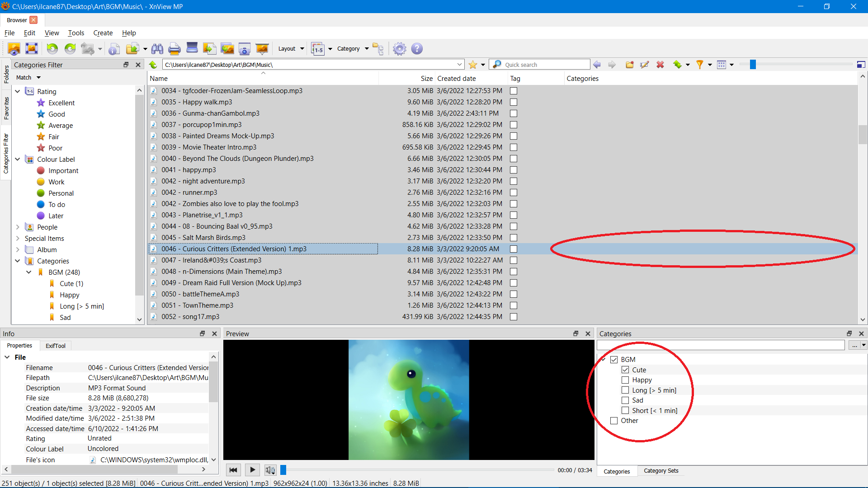Click the binoculars search toolbar icon

(157, 49)
